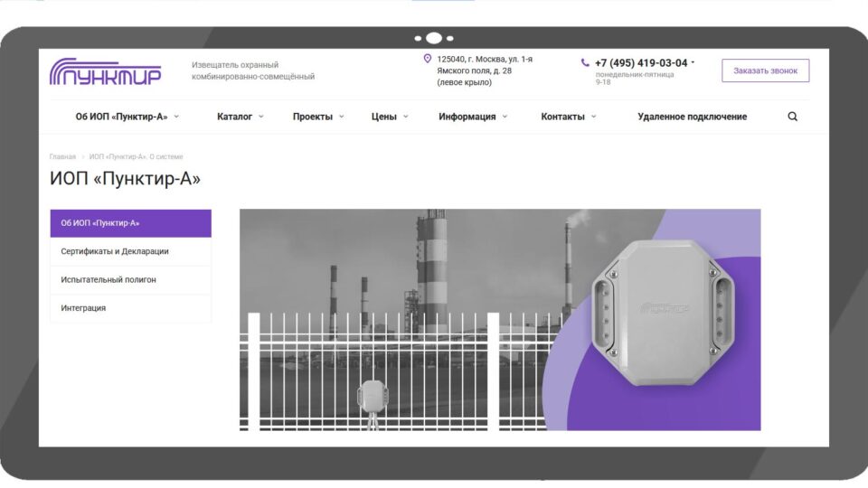The width and height of the screenshot is (868, 488).
Task: Select sidebar item Об ИОП «Пунктир-А»
Action: click(130, 223)
